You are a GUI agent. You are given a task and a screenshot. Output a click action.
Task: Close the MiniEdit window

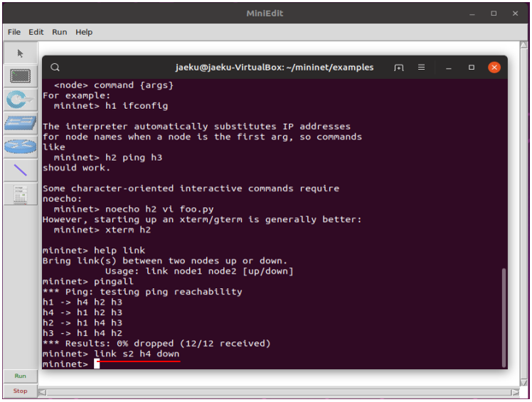point(515,14)
